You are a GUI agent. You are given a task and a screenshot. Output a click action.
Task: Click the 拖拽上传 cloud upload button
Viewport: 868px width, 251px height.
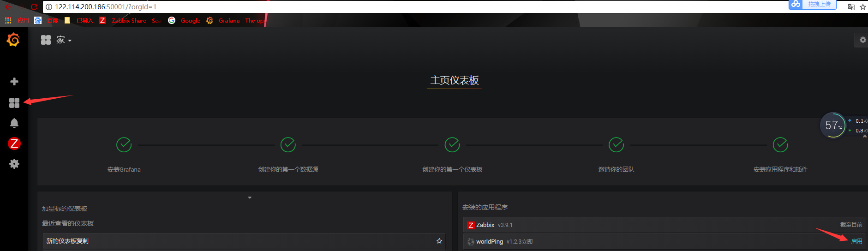coord(812,4)
